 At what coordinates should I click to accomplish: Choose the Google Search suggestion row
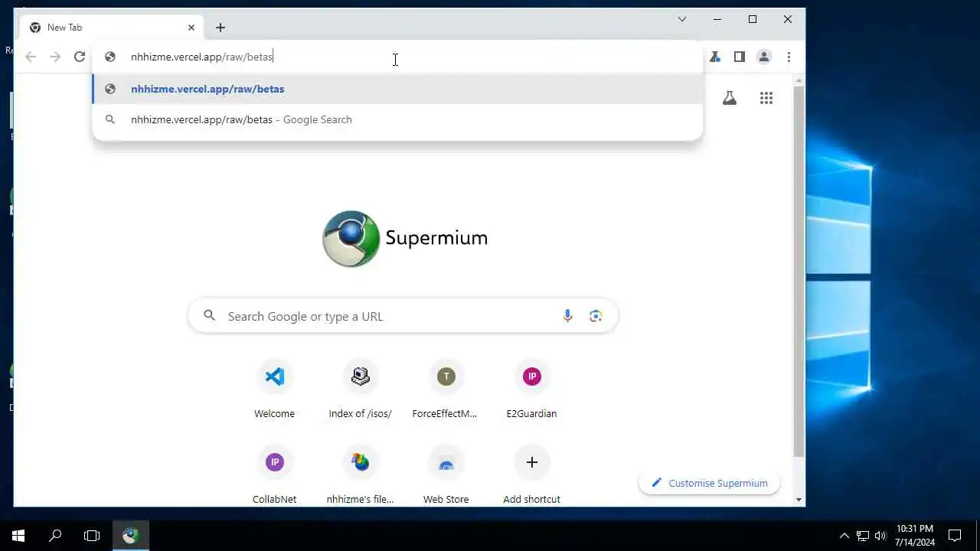pos(397,119)
